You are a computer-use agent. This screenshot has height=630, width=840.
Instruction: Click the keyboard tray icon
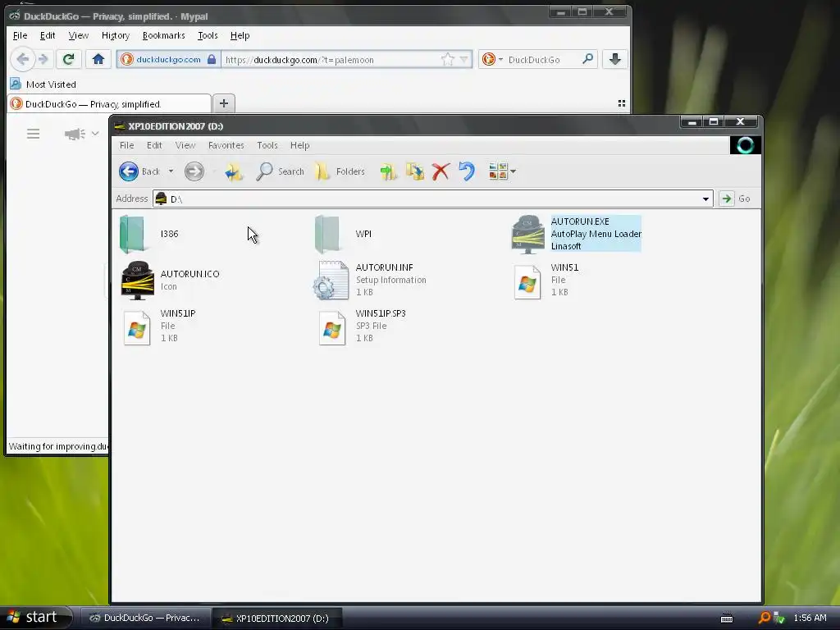point(727,619)
